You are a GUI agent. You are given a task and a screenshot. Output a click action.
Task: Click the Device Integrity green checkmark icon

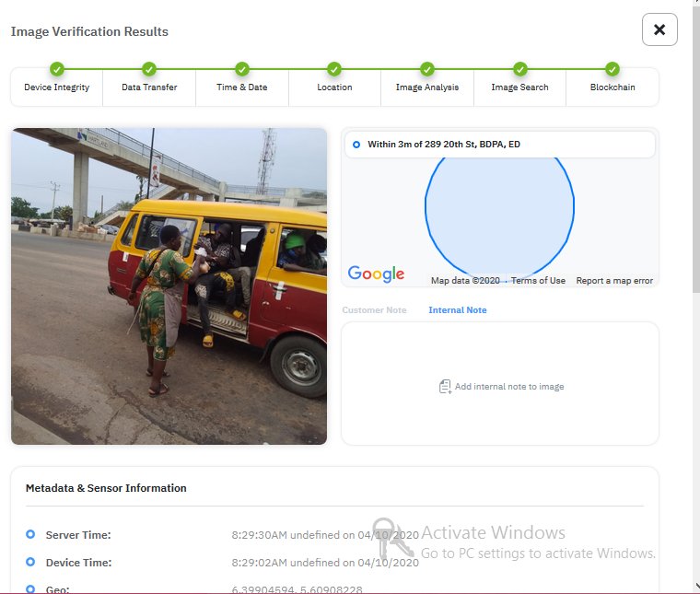click(57, 69)
